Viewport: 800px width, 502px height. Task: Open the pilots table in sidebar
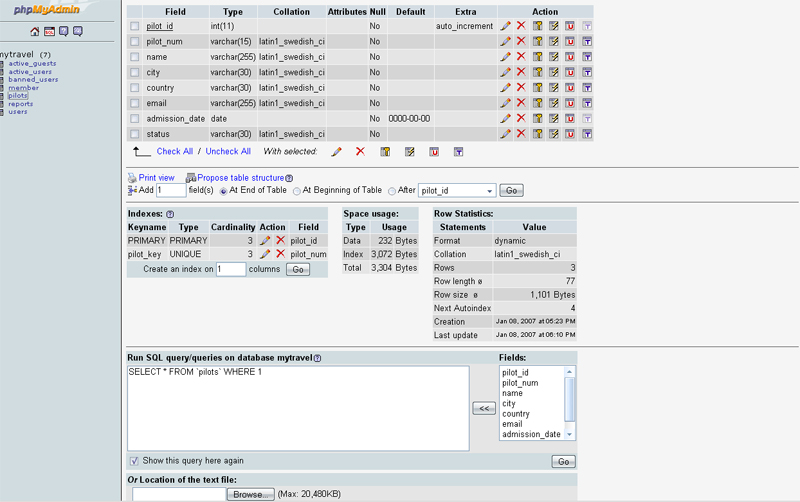click(x=18, y=96)
